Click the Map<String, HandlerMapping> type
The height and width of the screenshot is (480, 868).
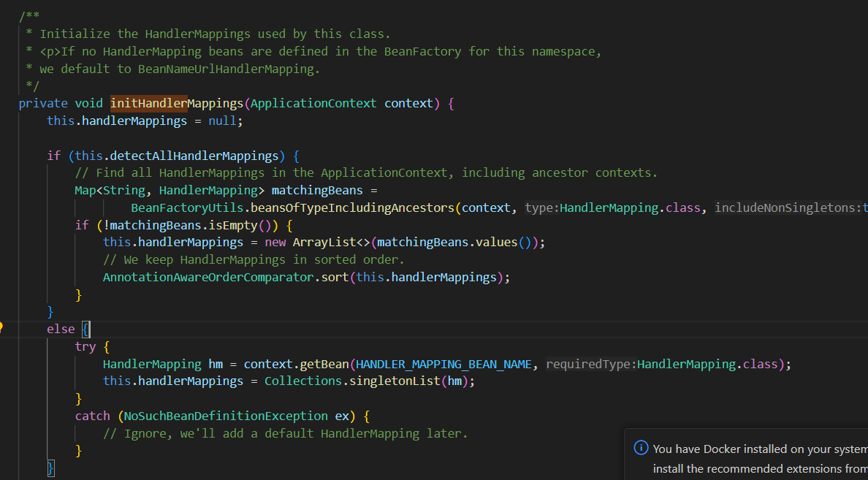(170, 191)
